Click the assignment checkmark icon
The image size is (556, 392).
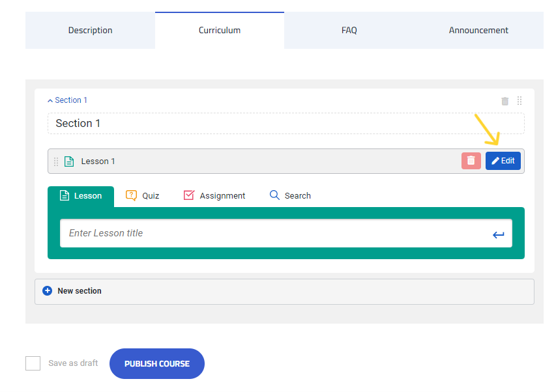[188, 195]
